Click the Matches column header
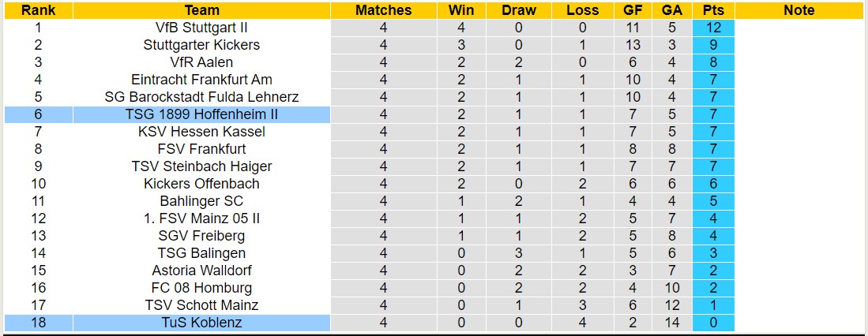This screenshot has width=868, height=336. pos(383,10)
